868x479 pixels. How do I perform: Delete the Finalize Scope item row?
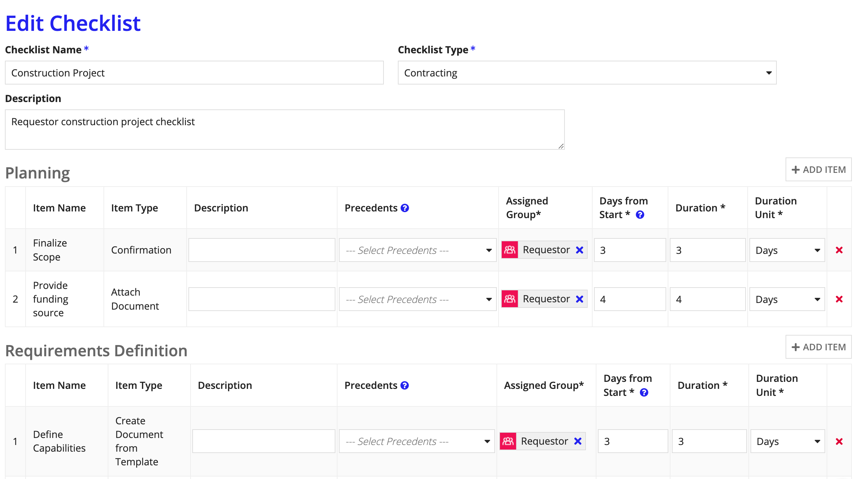[x=839, y=250]
